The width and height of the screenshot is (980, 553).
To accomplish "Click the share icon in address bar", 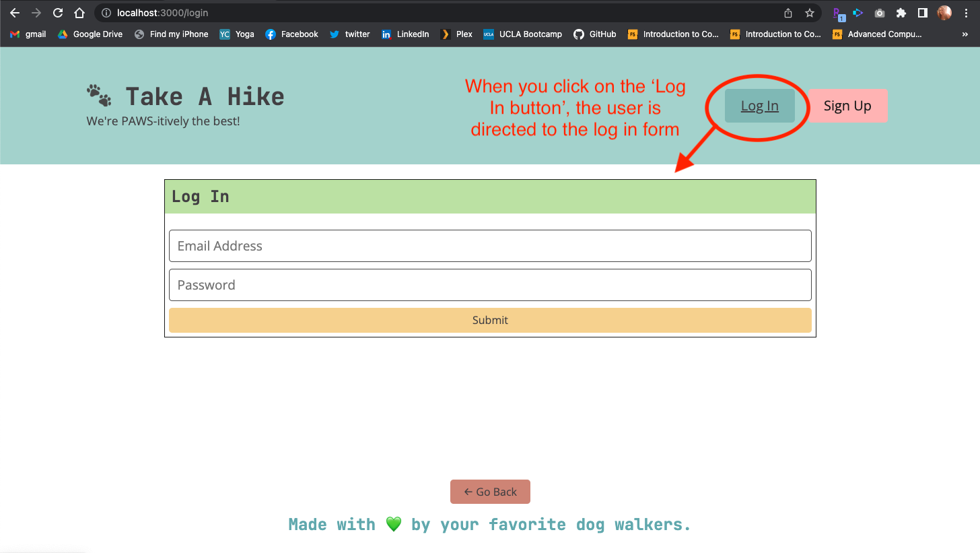I will (788, 13).
